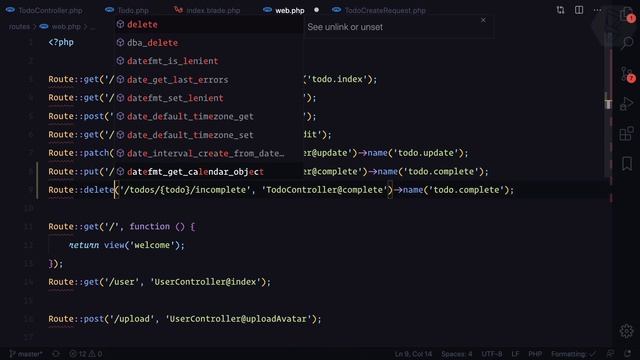640x360 pixels.
Task: Choose date_interval_create_from_date suggestion
Action: click(208, 153)
